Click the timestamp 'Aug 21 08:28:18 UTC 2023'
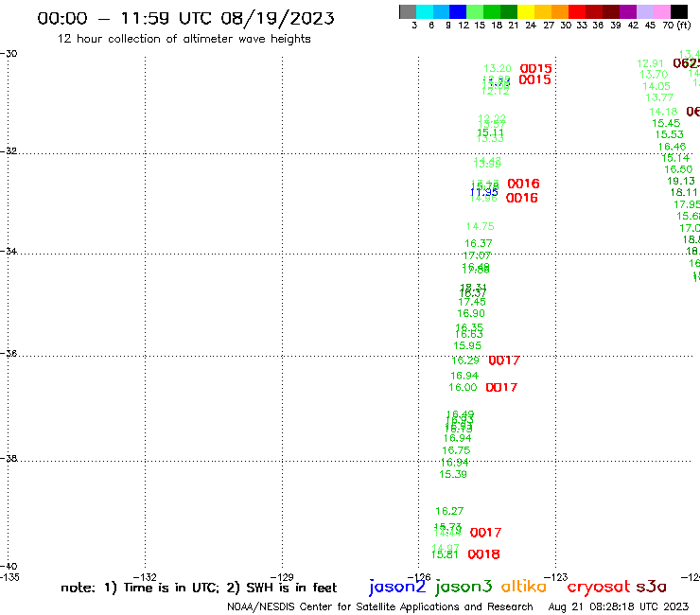This screenshot has height=615, width=700. point(619,606)
